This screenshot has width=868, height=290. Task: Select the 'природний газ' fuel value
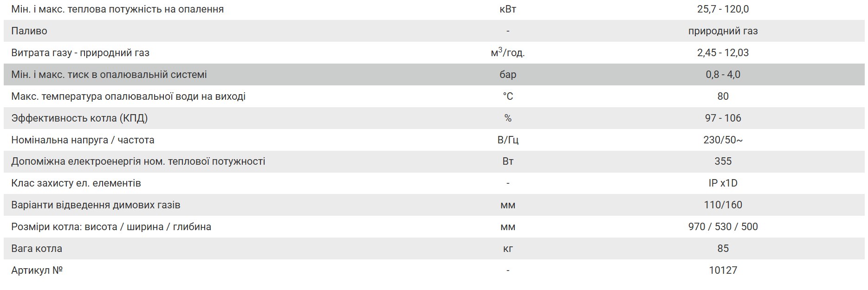click(723, 31)
